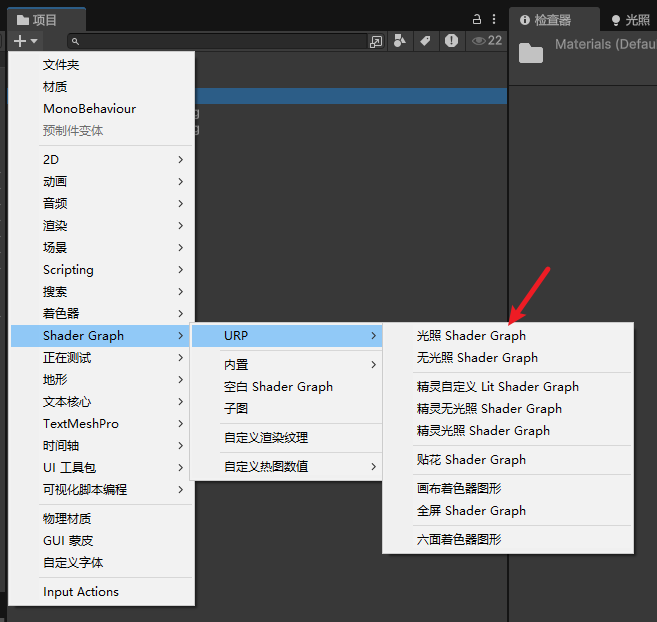Image resolution: width=657 pixels, height=622 pixels.
Task: Click the project search field
Action: (x=217, y=41)
